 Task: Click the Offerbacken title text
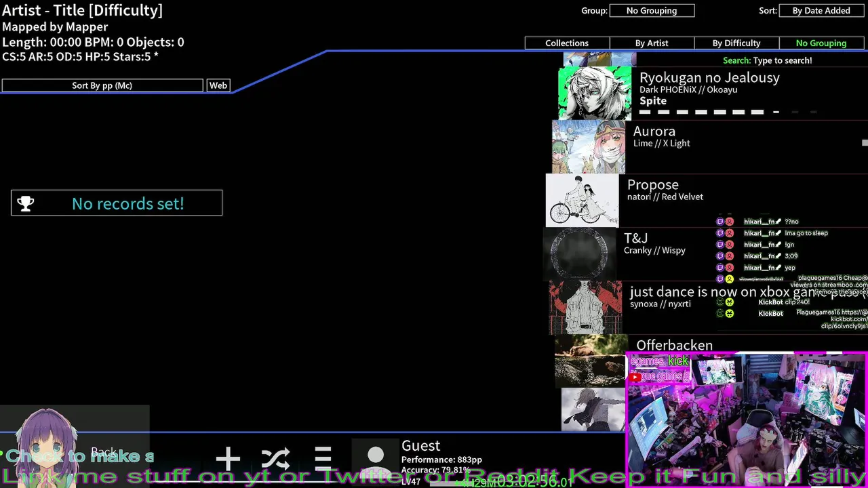coord(674,345)
